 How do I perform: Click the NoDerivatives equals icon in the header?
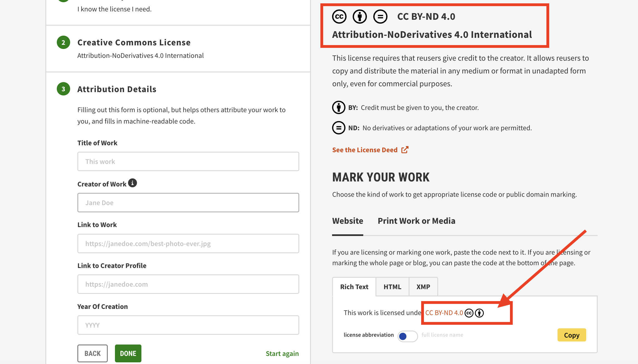(x=380, y=16)
